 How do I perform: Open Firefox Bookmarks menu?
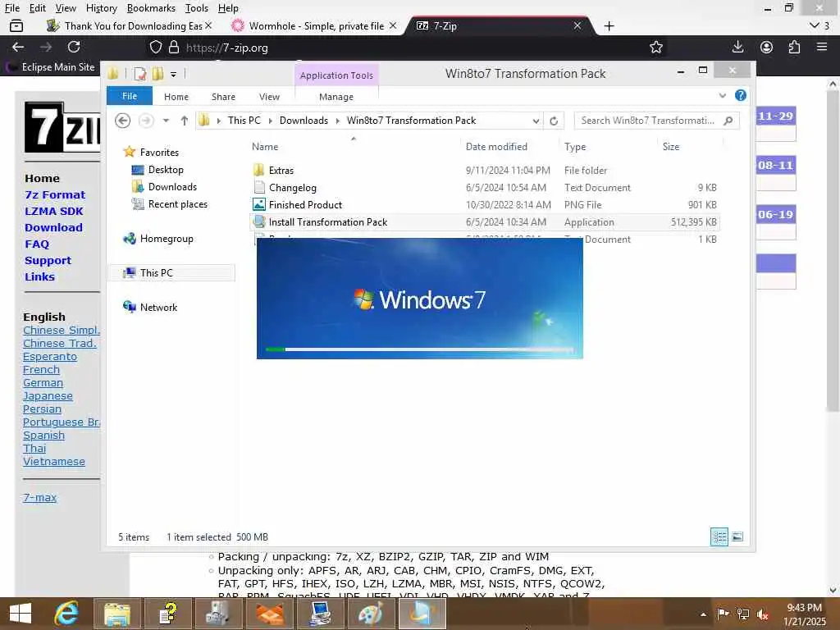[x=151, y=8]
